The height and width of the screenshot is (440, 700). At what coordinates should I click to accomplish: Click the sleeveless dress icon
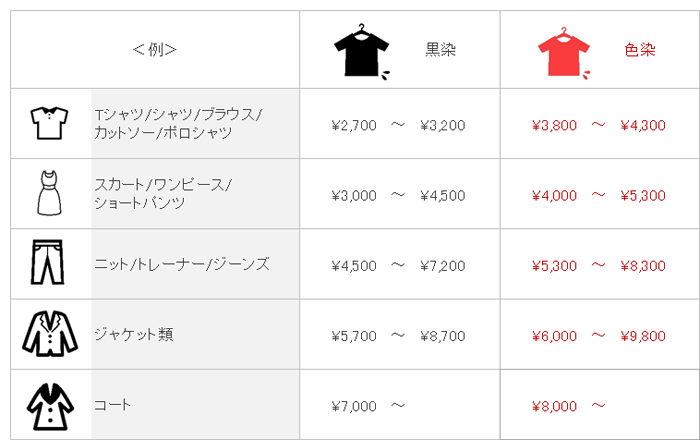(x=50, y=193)
